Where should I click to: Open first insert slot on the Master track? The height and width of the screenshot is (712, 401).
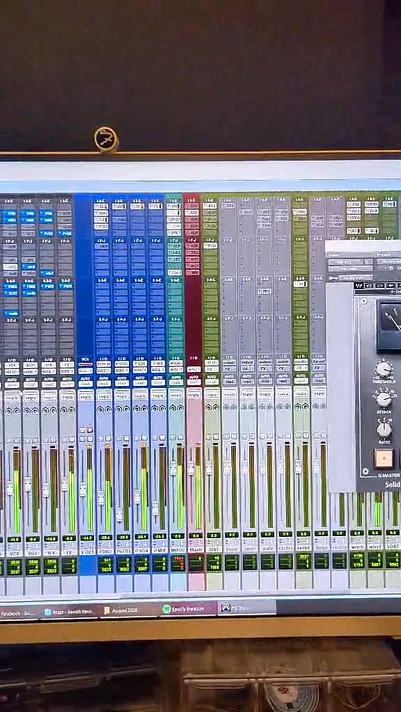click(x=192, y=206)
